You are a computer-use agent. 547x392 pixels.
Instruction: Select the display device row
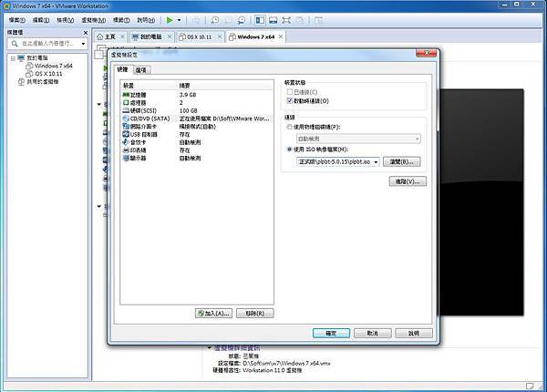[x=197, y=158]
